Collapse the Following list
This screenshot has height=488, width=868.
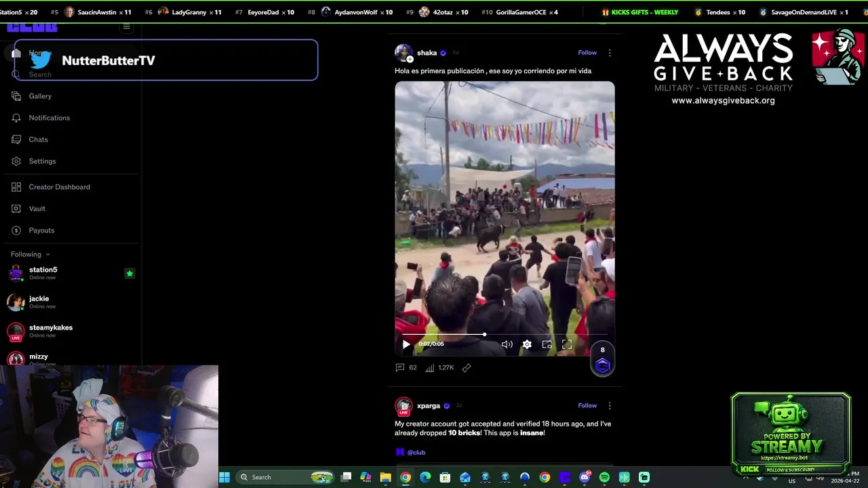[x=31, y=254]
